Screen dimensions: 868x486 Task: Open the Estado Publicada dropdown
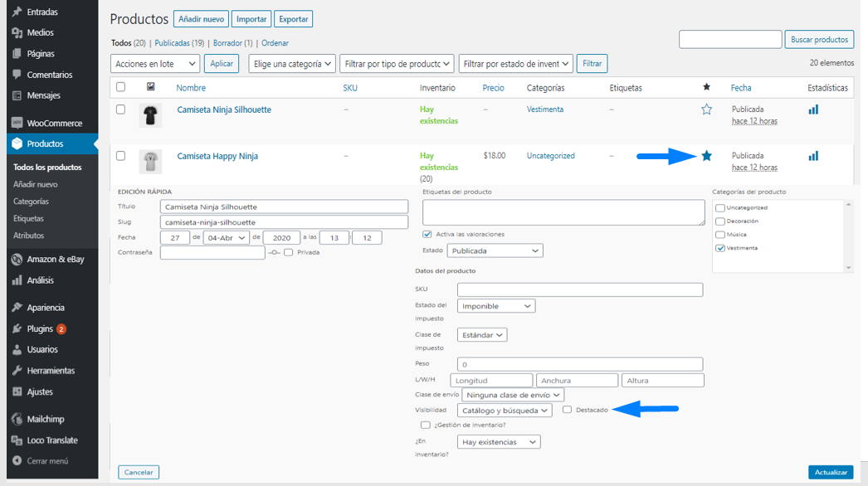click(x=495, y=250)
